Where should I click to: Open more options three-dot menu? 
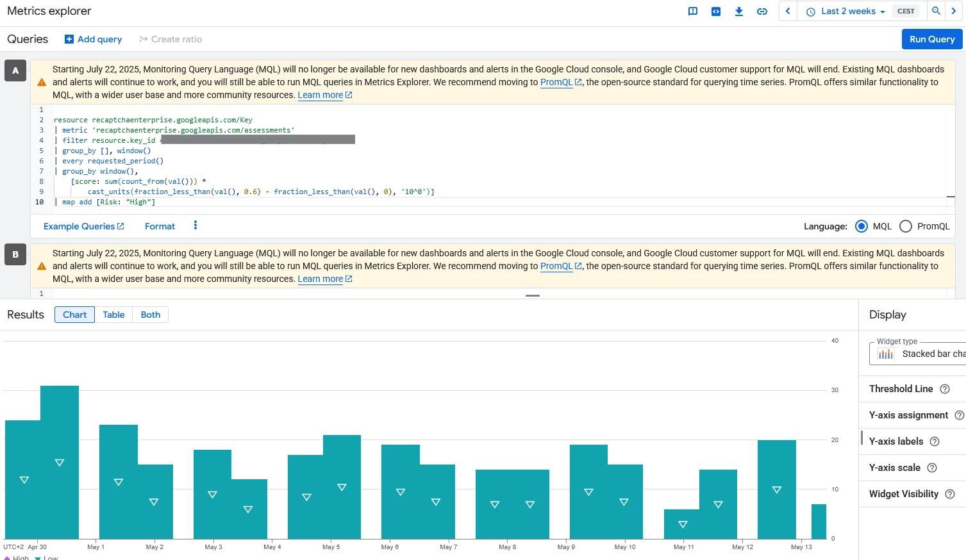(x=196, y=226)
